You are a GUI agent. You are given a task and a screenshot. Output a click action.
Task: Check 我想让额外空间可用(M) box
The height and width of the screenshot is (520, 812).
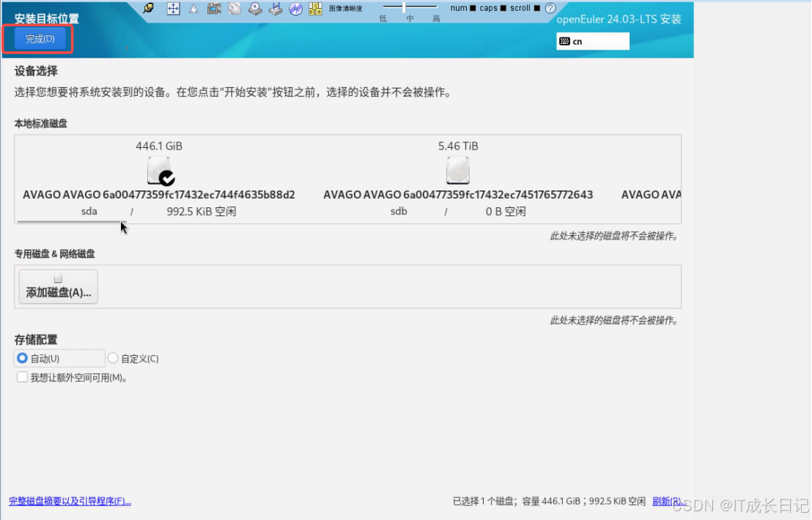pos(22,377)
